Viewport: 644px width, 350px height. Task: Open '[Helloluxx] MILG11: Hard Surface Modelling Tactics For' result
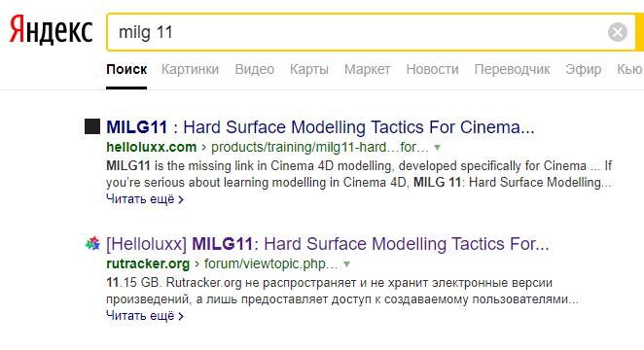point(327,244)
